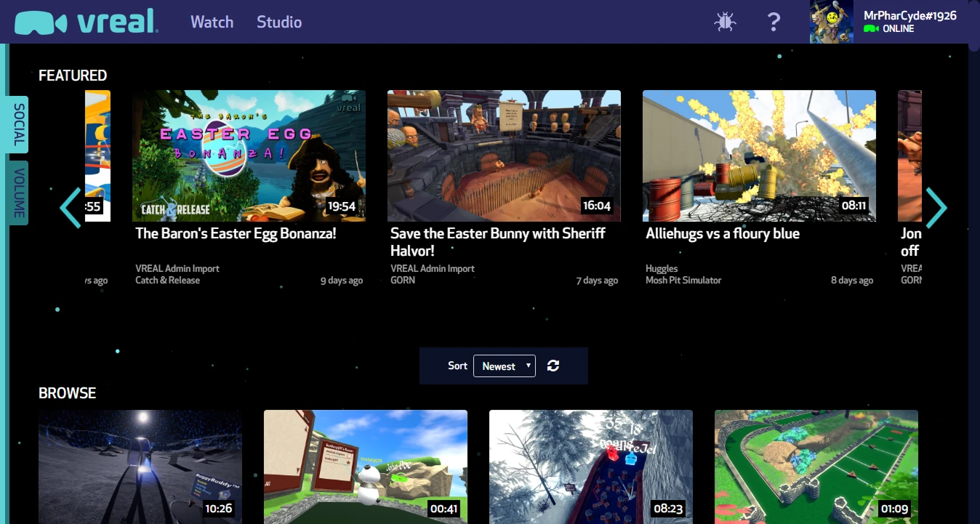Open the 00:41 panda browse thumbnail

tap(366, 467)
